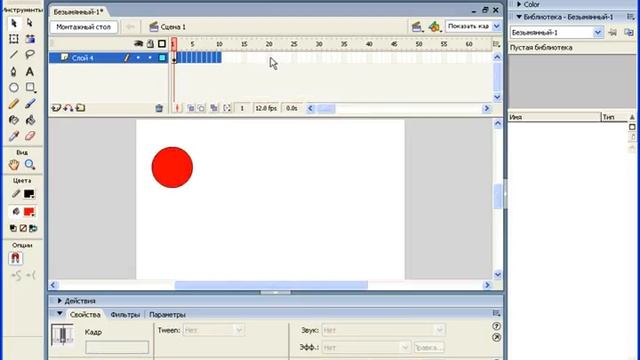Image resolution: width=640 pixels, height=360 pixels.
Task: Toggle show/hide all layers eye icon
Action: (138, 44)
